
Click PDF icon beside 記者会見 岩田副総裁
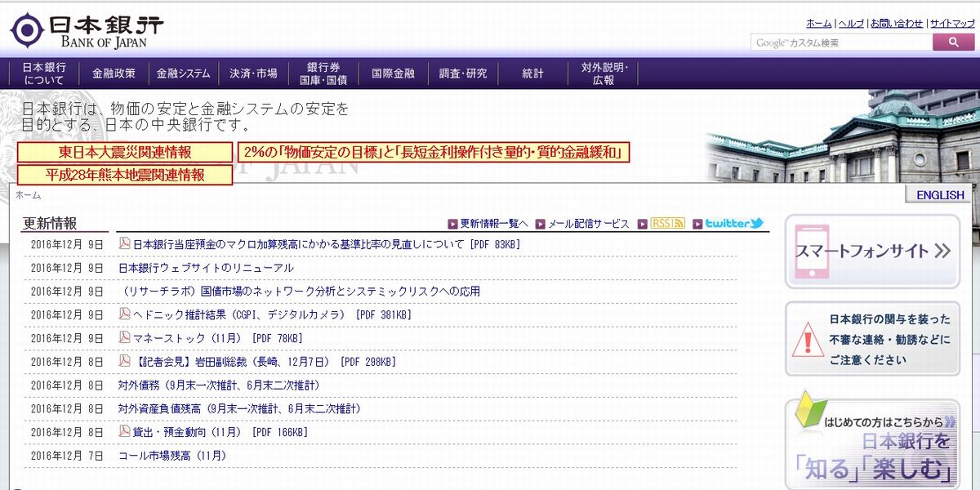pos(125,360)
